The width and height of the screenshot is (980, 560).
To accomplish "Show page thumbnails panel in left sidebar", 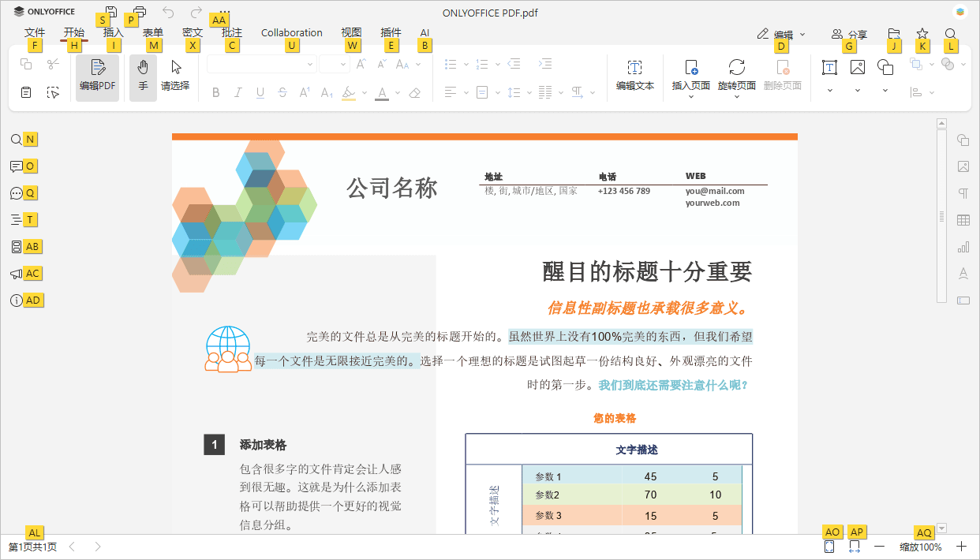I will click(16, 247).
